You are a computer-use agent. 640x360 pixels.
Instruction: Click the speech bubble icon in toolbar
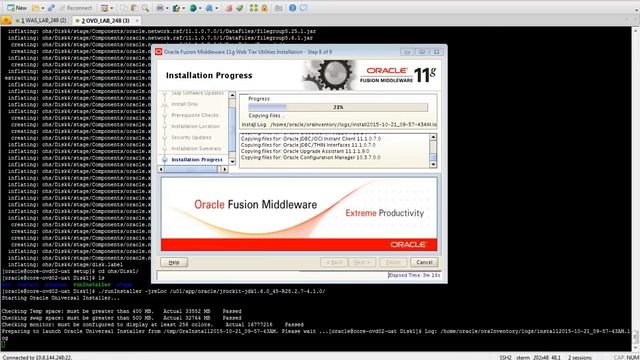click(304, 8)
